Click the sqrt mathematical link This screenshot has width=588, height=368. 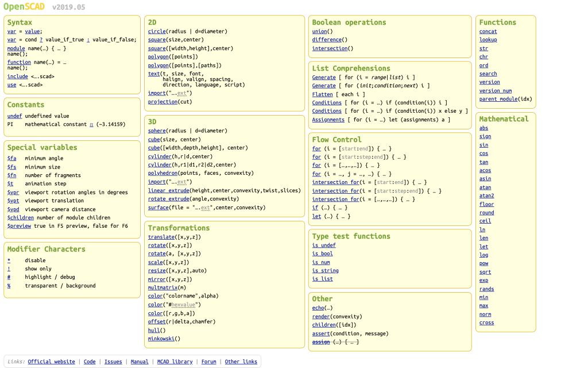click(x=485, y=272)
